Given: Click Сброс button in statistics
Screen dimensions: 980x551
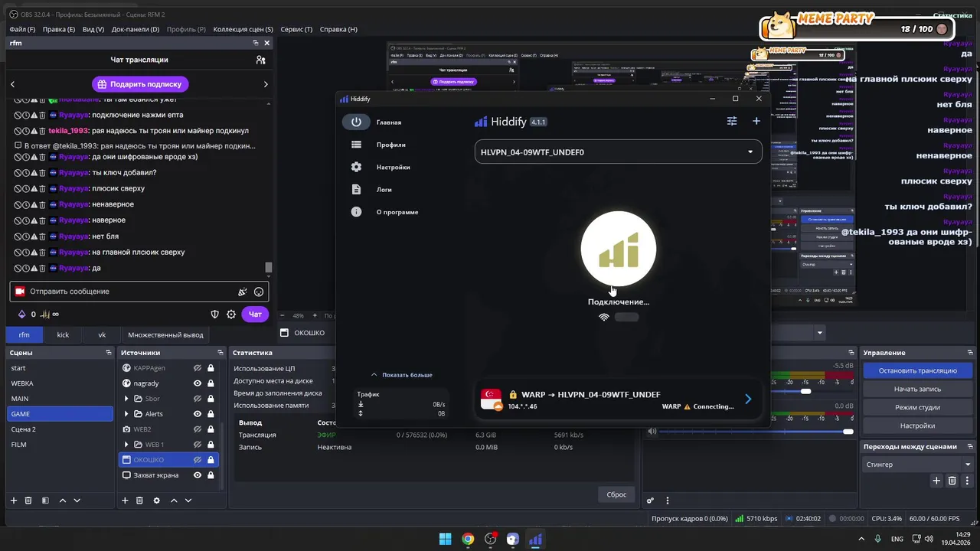Looking at the screenshot, I should 616,494.
